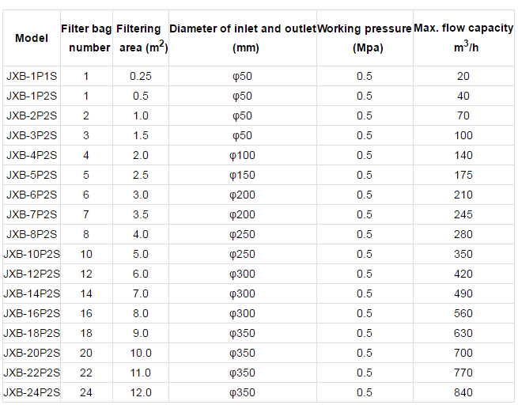Screen dimensions: 518x420
Task: Click the Model column header
Action: pyautogui.click(x=32, y=38)
